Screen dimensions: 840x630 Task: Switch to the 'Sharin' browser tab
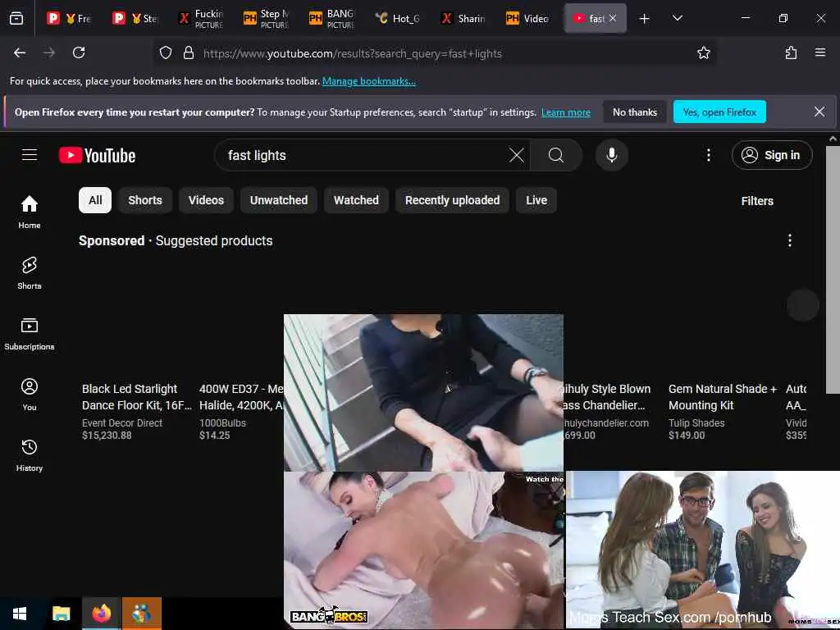(463, 18)
